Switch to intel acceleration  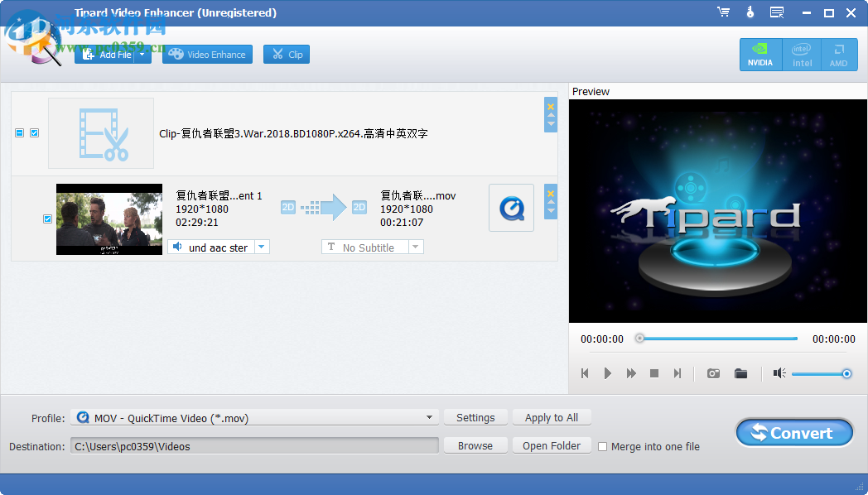tap(801, 55)
